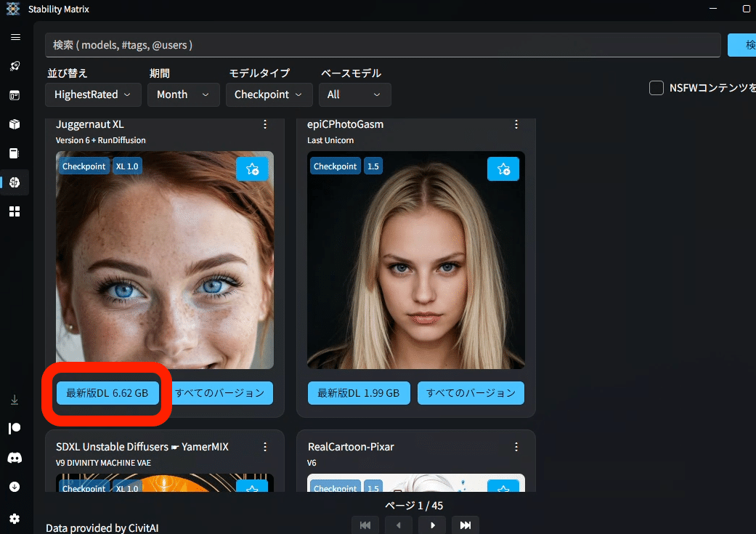Screen dimensions: 756x534
Task: Click 'Last Unicorn' version subtitle
Action: pyautogui.click(x=330, y=140)
